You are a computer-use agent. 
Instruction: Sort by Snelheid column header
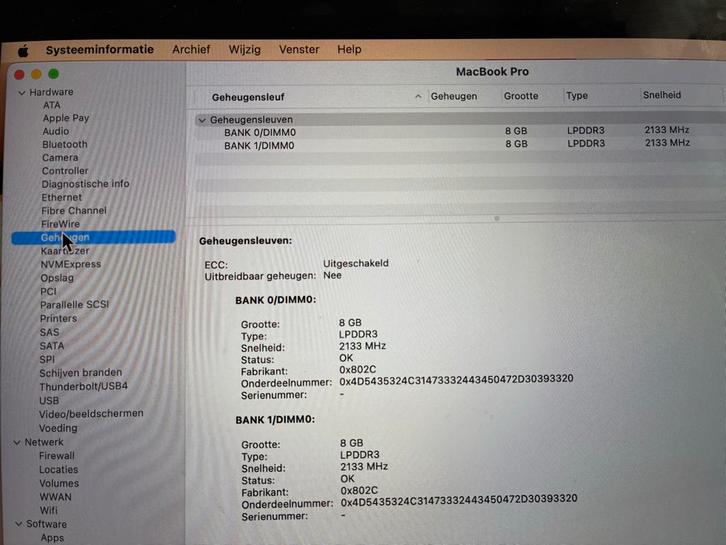tap(662, 95)
